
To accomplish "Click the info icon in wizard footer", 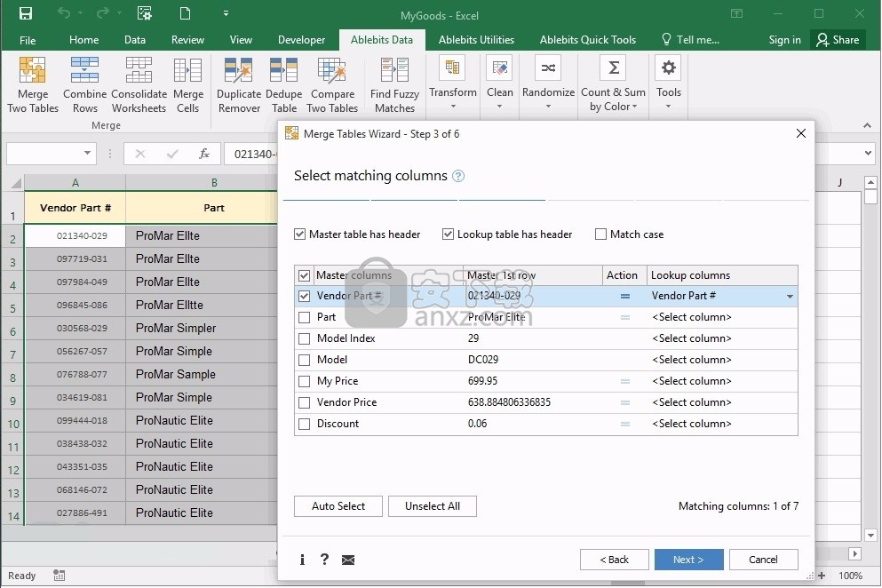I will (302, 560).
